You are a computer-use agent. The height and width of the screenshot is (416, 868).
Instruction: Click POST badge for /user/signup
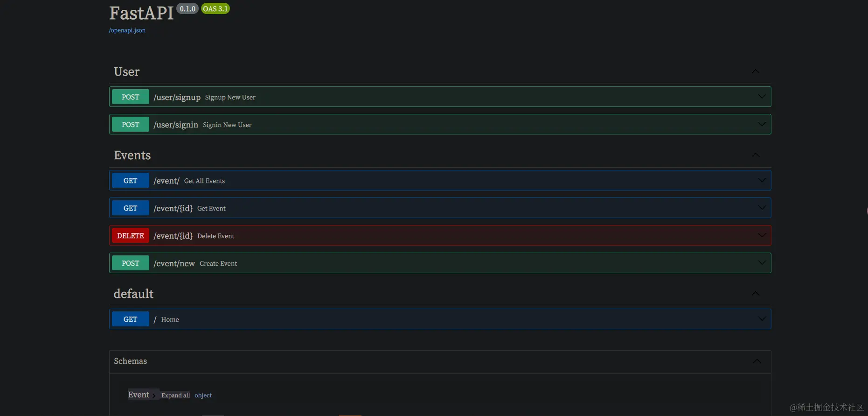(131, 97)
